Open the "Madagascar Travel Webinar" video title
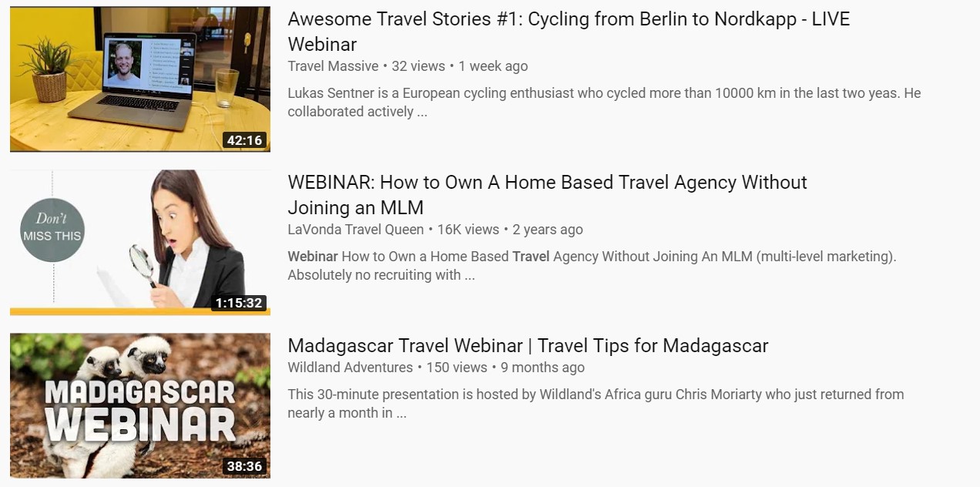The height and width of the screenshot is (487, 980). [527, 346]
